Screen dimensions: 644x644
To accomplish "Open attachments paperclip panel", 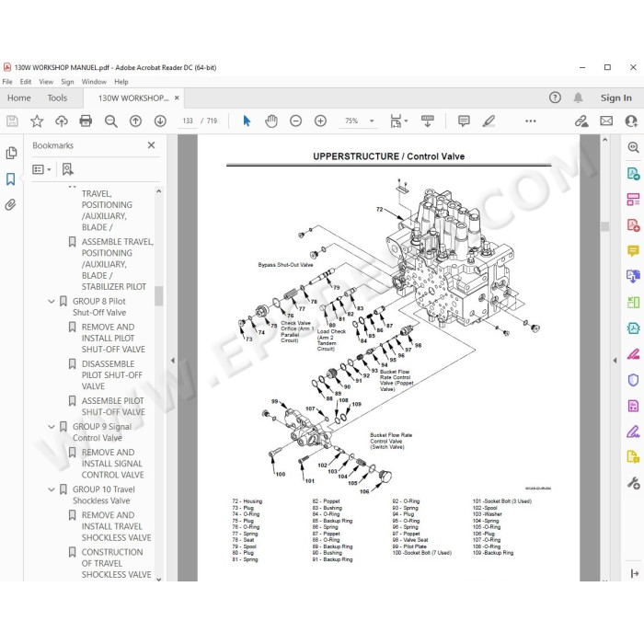I will pyautogui.click(x=11, y=204).
